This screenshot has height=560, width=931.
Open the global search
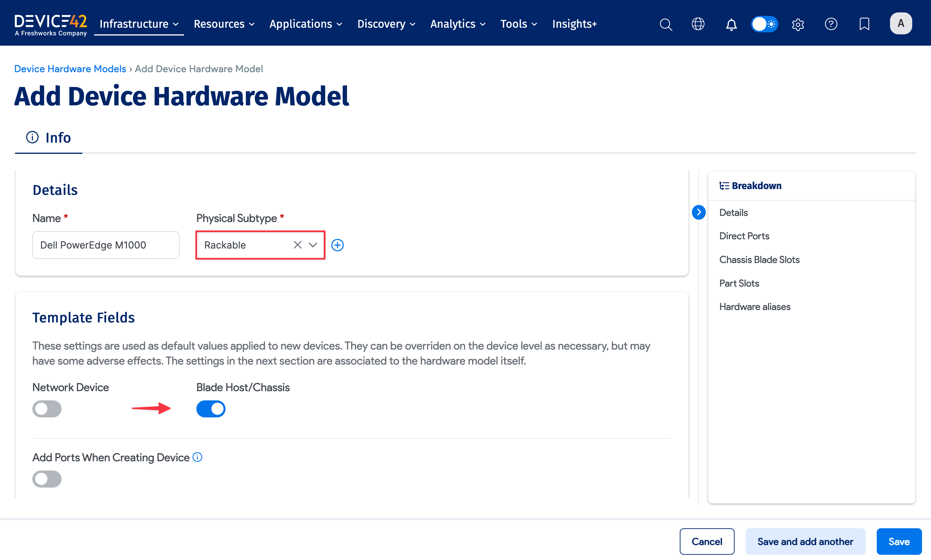(x=665, y=24)
